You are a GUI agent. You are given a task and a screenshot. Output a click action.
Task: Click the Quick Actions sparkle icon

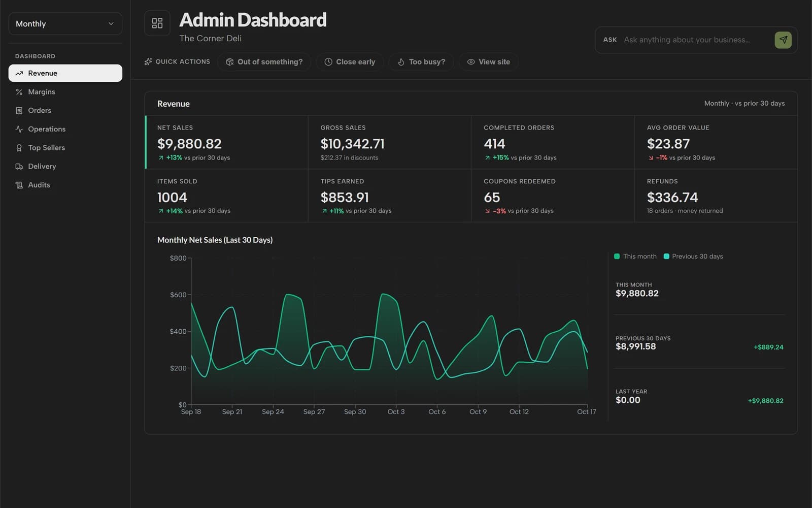coord(148,61)
